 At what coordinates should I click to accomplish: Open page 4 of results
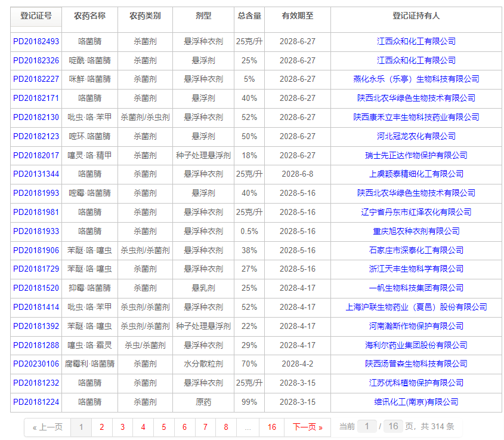pos(143,427)
